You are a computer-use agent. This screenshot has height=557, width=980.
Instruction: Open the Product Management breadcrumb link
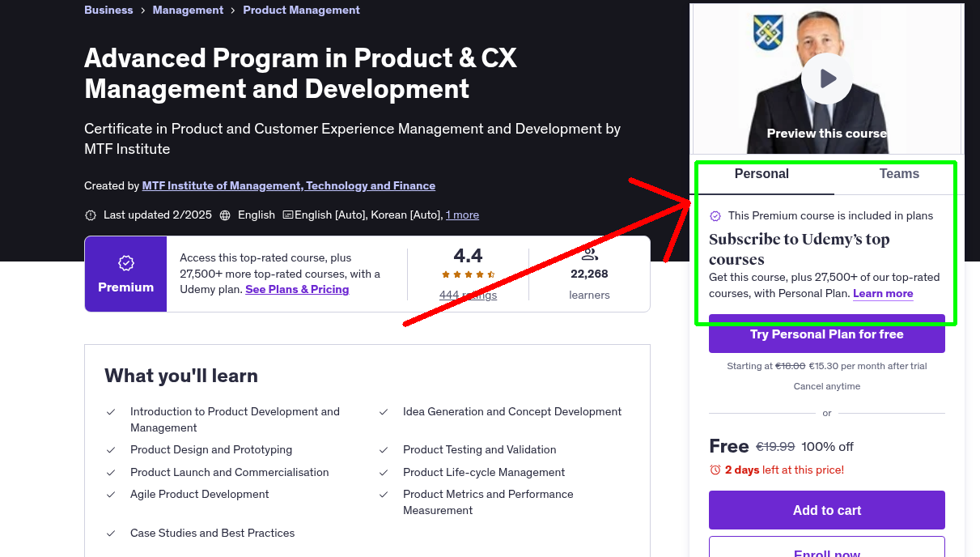301,10
